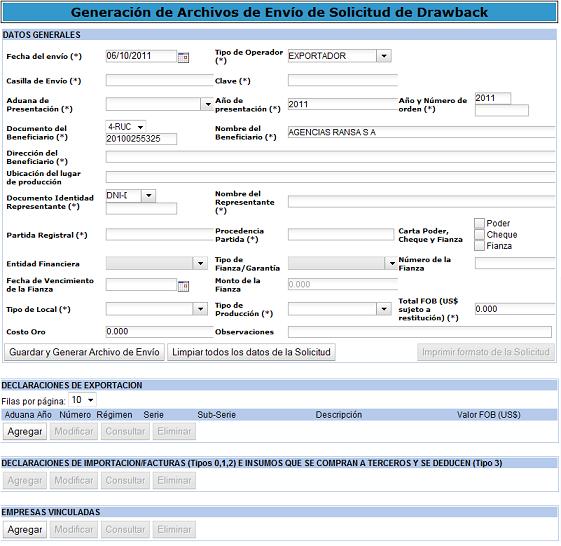The height and width of the screenshot is (546, 561).
Task: Click the Sub-Serie column header
Action: [x=216, y=415]
